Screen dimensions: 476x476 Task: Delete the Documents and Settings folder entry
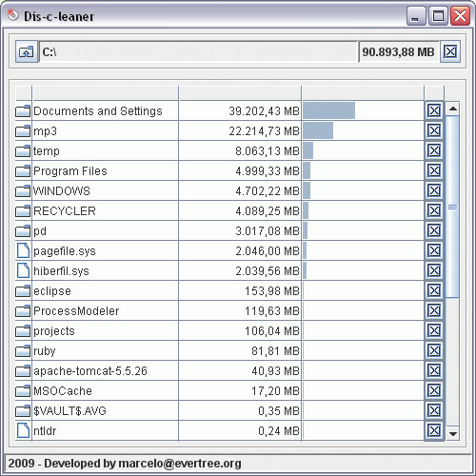(x=434, y=110)
